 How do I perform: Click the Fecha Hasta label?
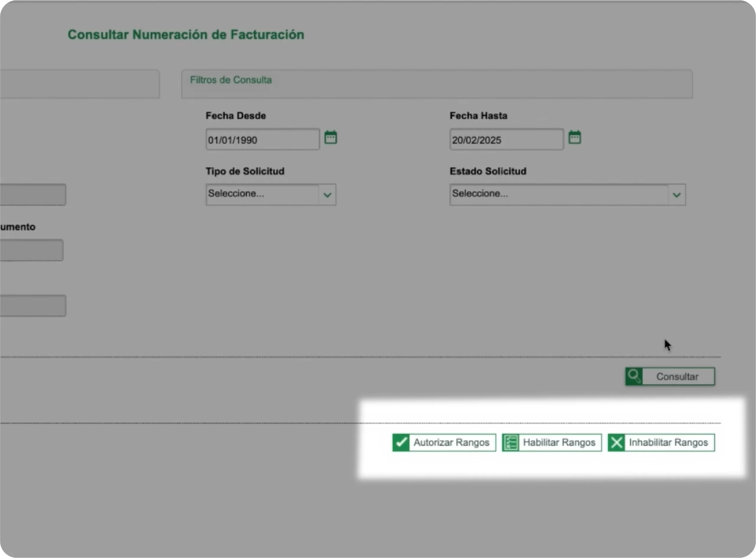[478, 115]
